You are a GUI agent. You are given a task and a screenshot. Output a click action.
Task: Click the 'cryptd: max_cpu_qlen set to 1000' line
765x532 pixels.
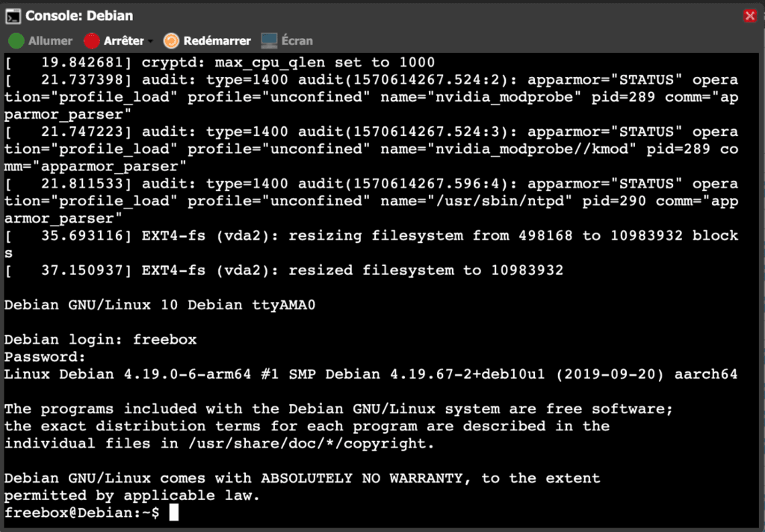[x=220, y=63]
